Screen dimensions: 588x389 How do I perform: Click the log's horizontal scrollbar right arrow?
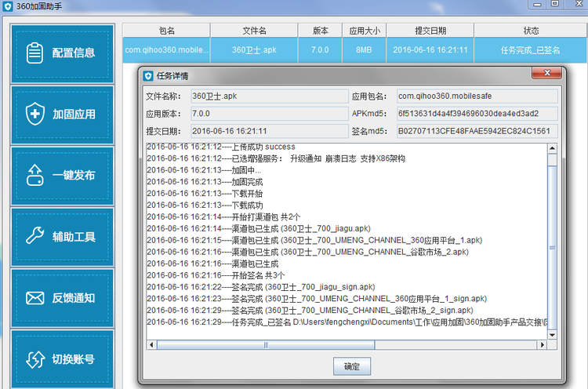[543, 345]
